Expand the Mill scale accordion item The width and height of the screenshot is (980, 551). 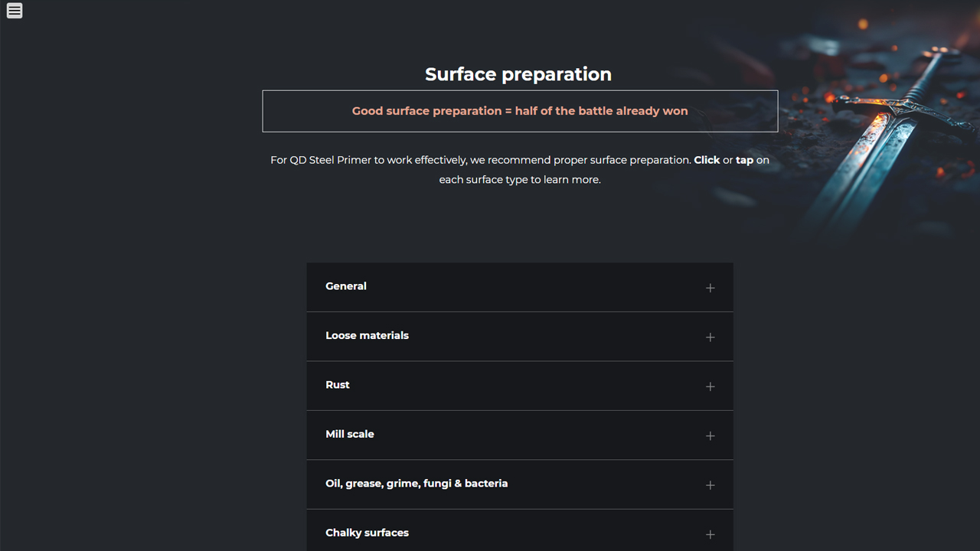tap(350, 434)
